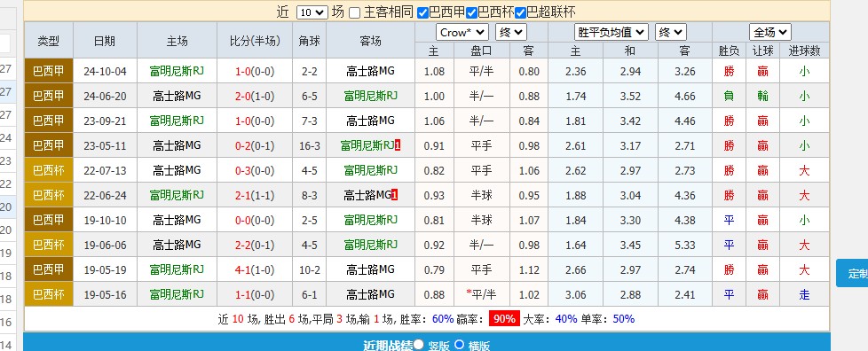Click corner count 10-2
Screen dimensions: 868x351
point(310,269)
